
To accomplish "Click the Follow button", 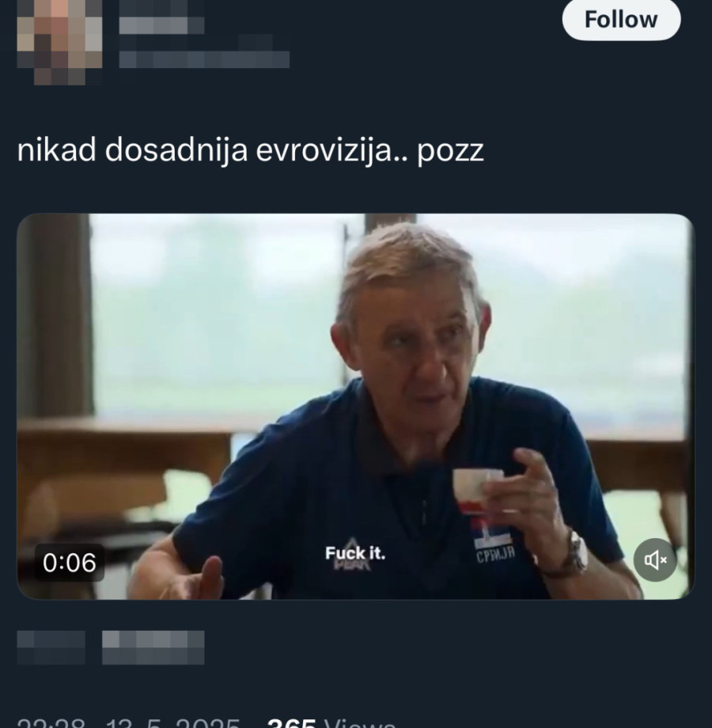I will tap(621, 20).
